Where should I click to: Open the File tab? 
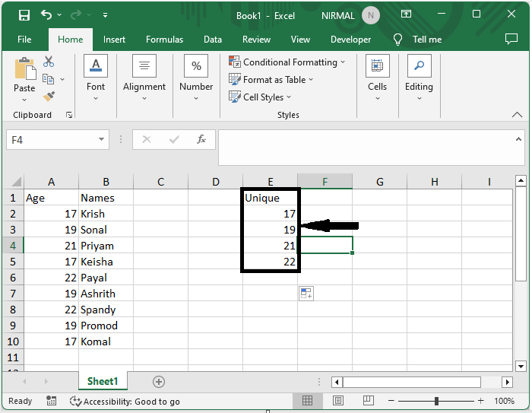tap(24, 40)
